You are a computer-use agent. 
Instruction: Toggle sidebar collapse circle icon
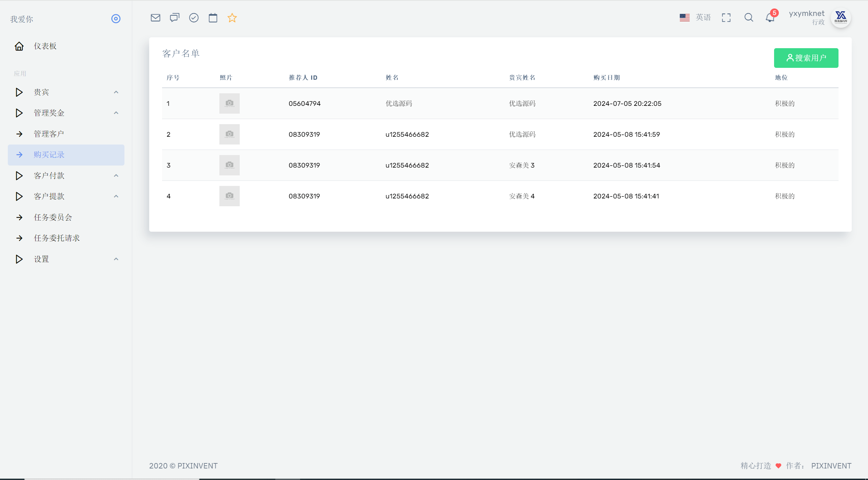coord(116,19)
